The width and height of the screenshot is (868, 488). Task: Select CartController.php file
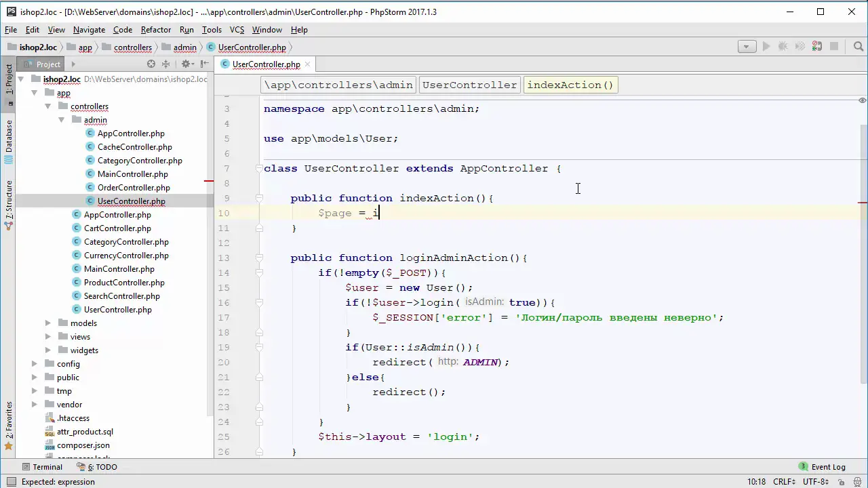(x=117, y=228)
